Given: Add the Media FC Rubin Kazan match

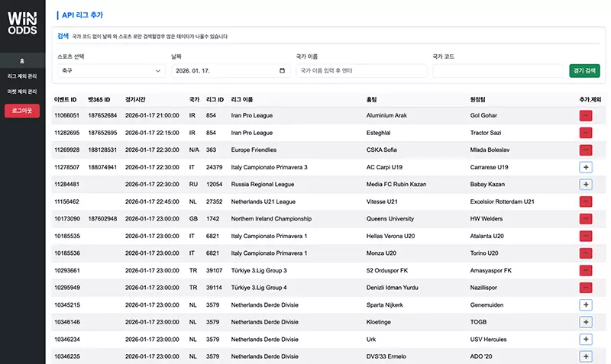Looking at the screenshot, I should click(x=585, y=185).
